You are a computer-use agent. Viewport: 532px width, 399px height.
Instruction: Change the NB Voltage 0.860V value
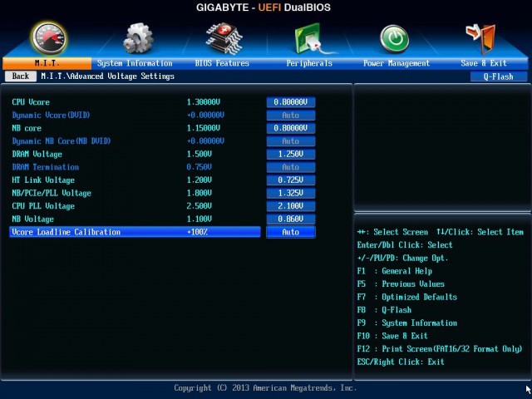click(x=291, y=219)
